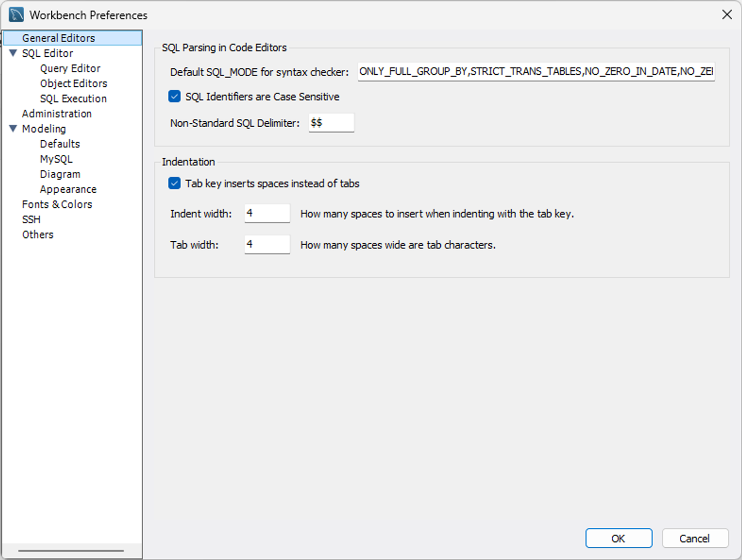Image resolution: width=742 pixels, height=560 pixels.
Task: Click the Indent width label
Action: tap(201, 213)
